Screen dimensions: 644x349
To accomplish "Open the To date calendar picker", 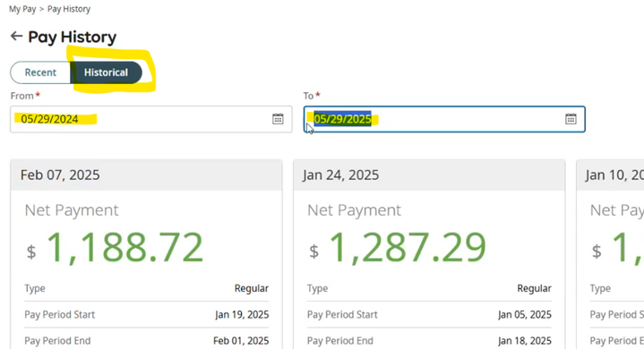I will pos(571,119).
